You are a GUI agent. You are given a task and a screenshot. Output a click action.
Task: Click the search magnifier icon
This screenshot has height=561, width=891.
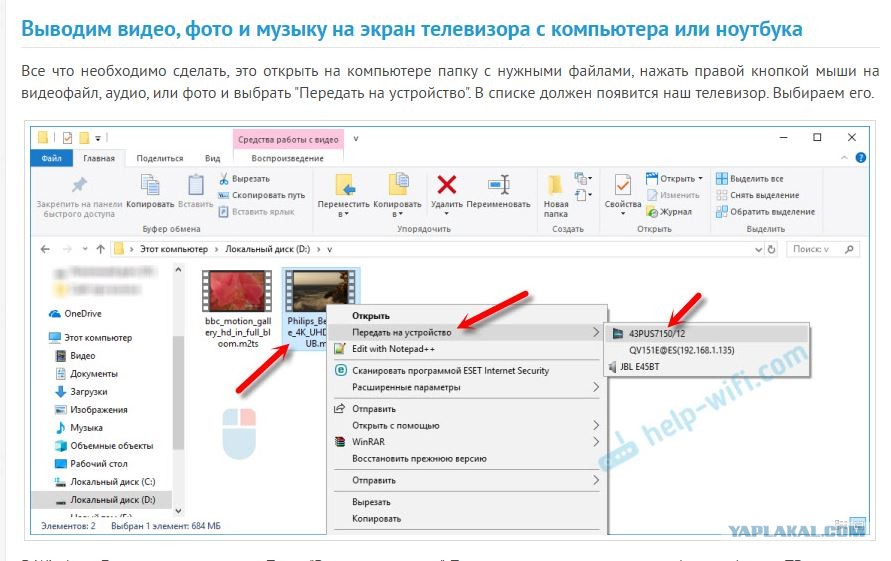(x=849, y=249)
